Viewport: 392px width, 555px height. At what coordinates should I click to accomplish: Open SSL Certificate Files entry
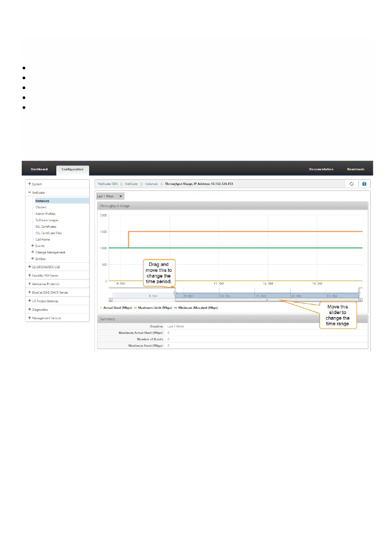pos(48,233)
